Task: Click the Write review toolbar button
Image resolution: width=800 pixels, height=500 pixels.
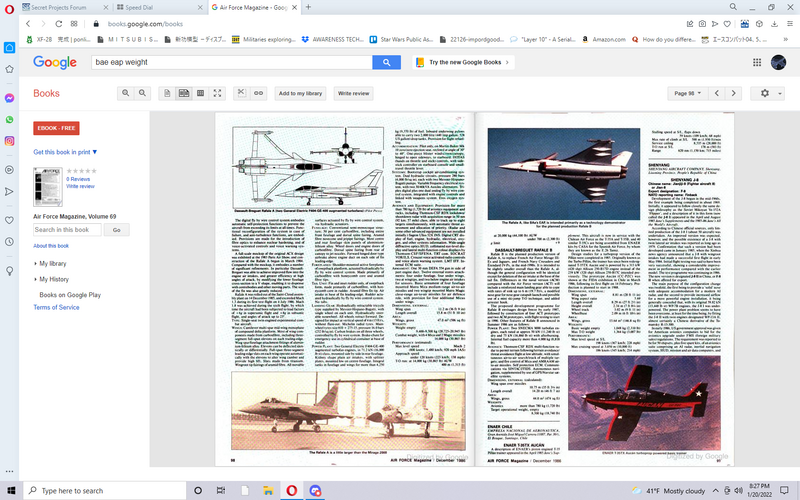Action: (x=353, y=93)
